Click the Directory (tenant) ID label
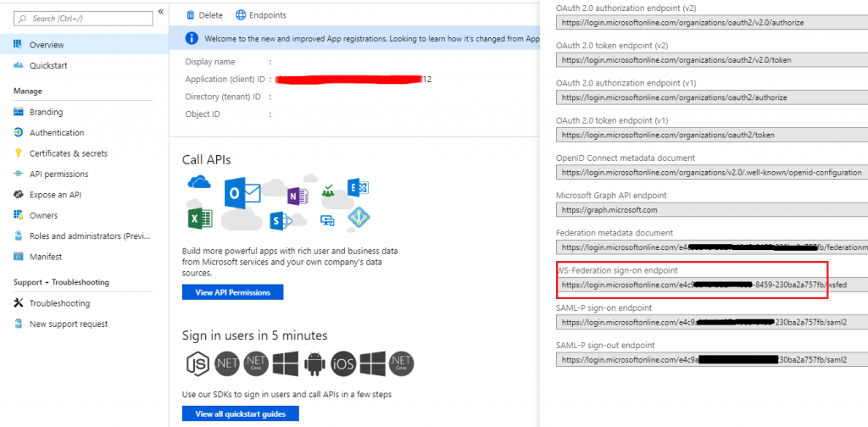Viewport: 868px width, 427px height. pyautogui.click(x=223, y=97)
